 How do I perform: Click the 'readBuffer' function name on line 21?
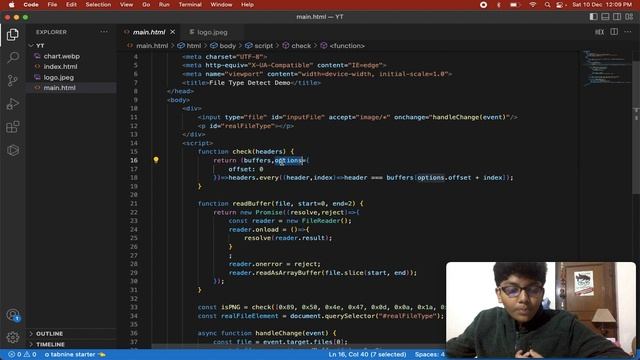tap(252, 203)
